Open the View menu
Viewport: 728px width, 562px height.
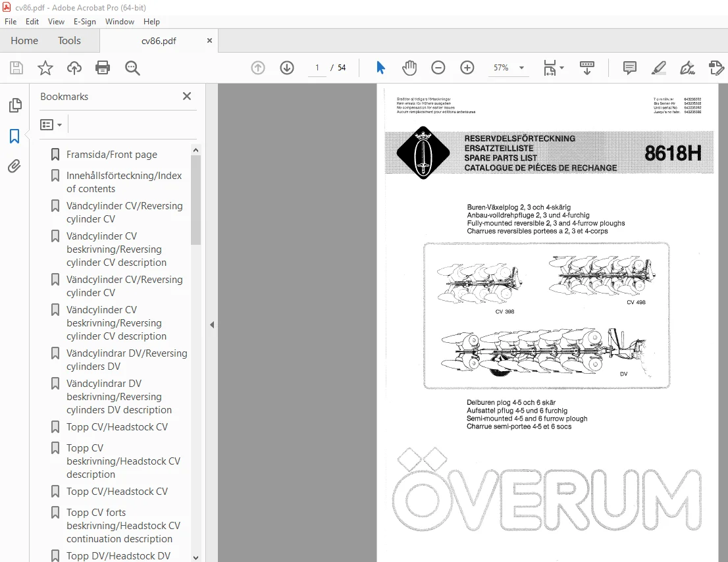pos(56,21)
